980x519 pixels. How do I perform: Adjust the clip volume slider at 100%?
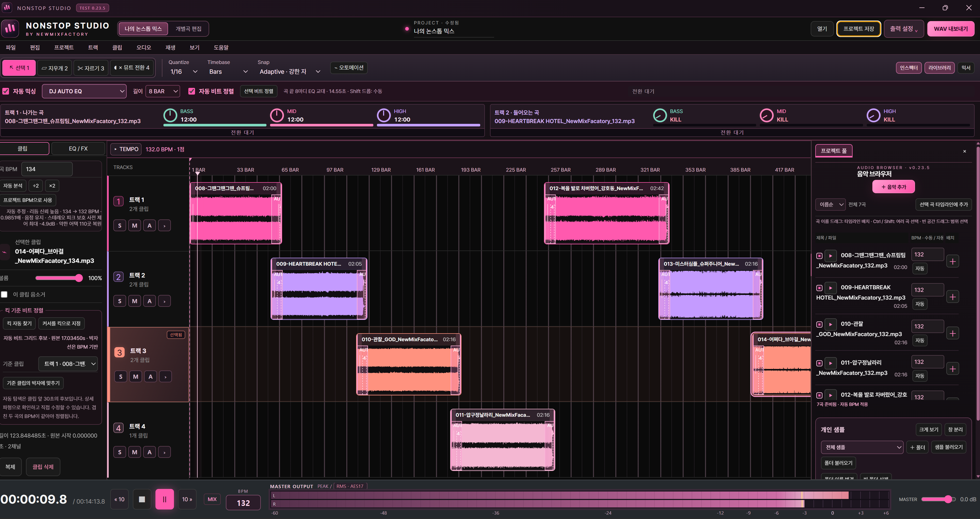pos(59,278)
